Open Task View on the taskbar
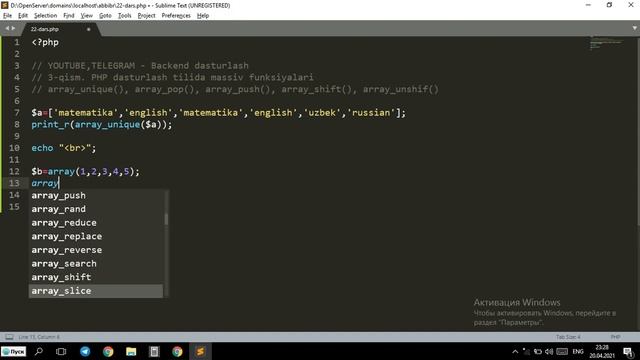The height and width of the screenshot is (360, 640). coord(61,351)
